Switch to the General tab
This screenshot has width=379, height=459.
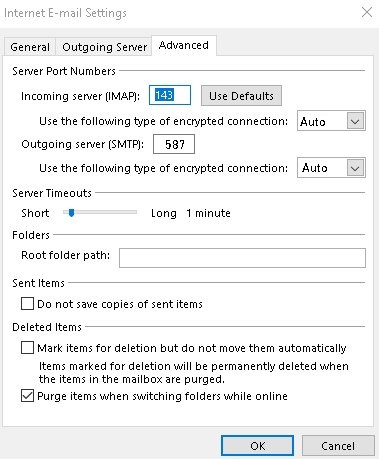point(30,47)
